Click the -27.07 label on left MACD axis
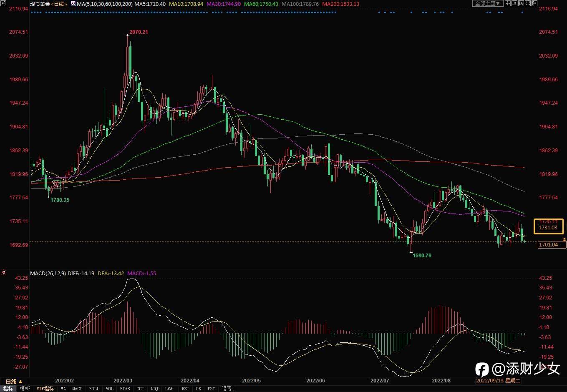567x392 pixels. 21,367
